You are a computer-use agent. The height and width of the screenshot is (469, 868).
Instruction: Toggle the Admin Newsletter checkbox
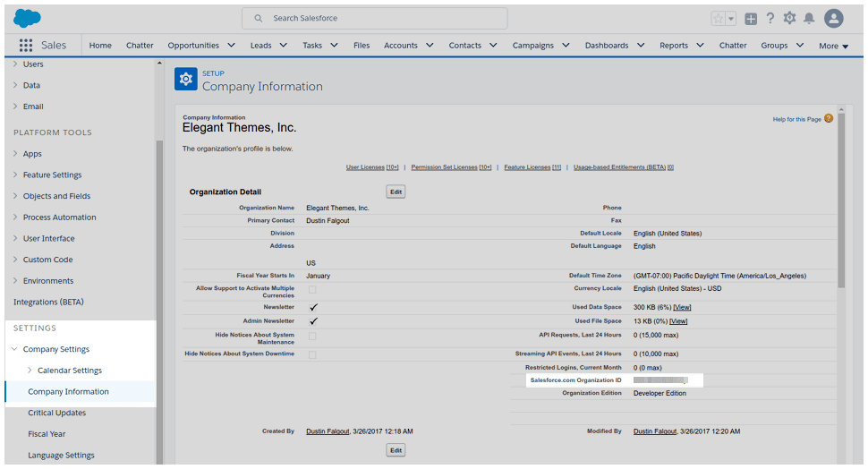313,320
